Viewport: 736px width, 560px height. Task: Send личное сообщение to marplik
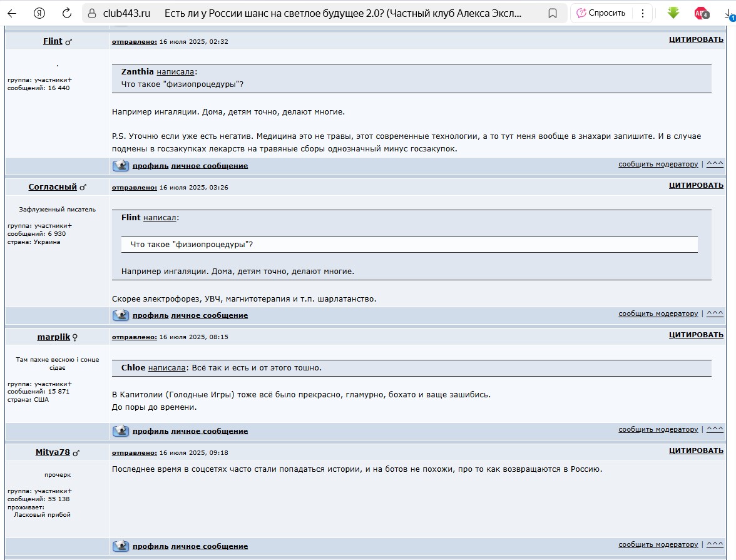click(x=209, y=431)
